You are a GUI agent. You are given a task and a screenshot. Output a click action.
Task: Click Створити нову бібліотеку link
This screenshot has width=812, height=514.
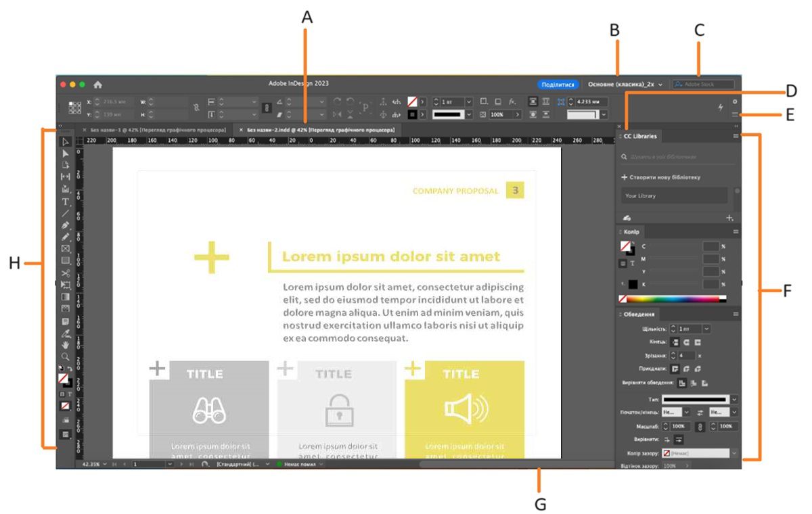(660, 177)
